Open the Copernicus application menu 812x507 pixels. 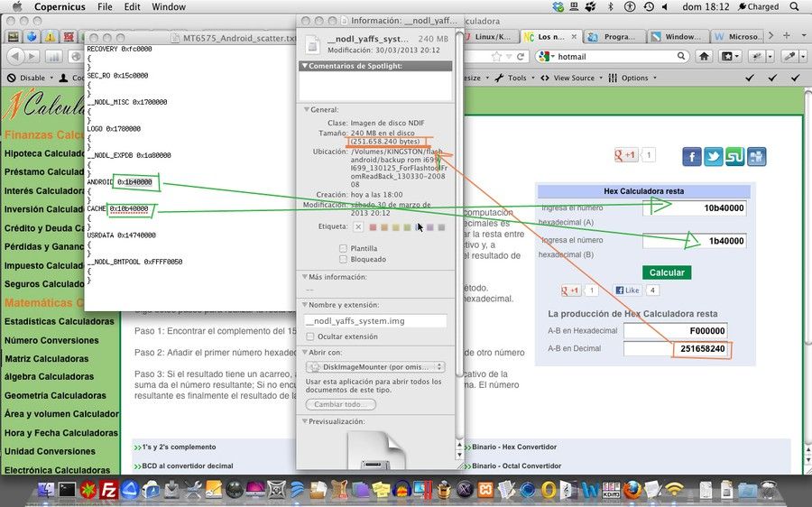coord(59,6)
